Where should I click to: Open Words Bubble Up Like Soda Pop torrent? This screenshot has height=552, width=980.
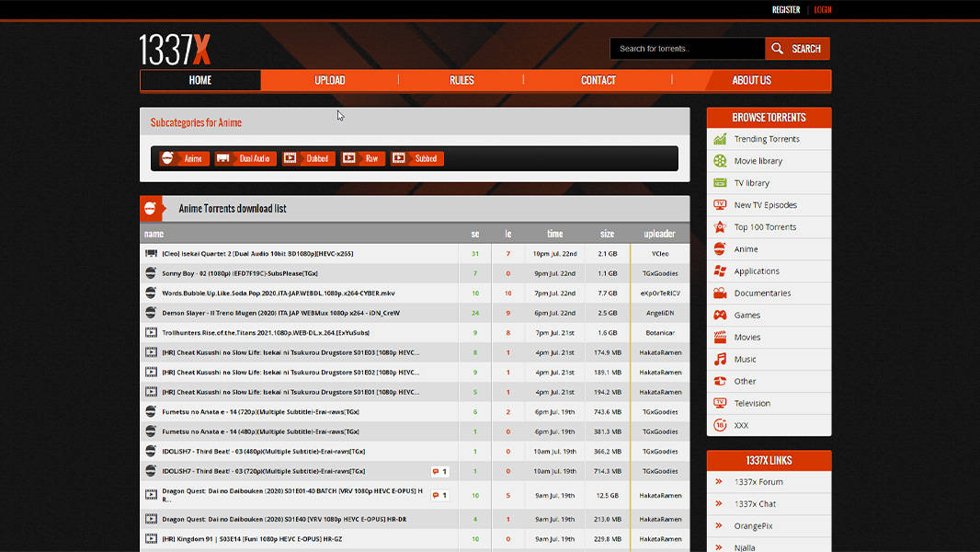[279, 293]
